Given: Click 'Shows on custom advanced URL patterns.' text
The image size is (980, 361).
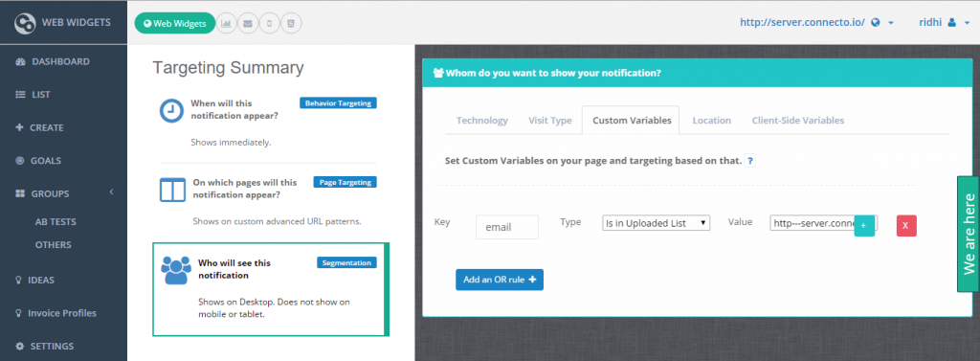Looking at the screenshot, I should point(277,221).
